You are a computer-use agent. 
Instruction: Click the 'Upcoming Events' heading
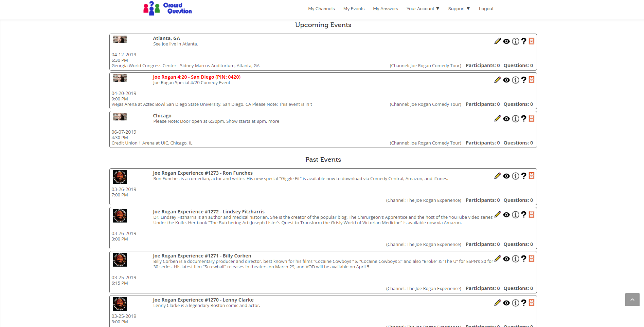(323, 25)
